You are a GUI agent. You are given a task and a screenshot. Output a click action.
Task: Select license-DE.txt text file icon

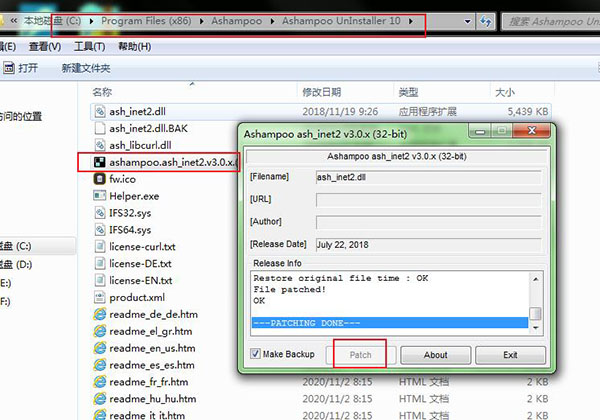coord(99,263)
